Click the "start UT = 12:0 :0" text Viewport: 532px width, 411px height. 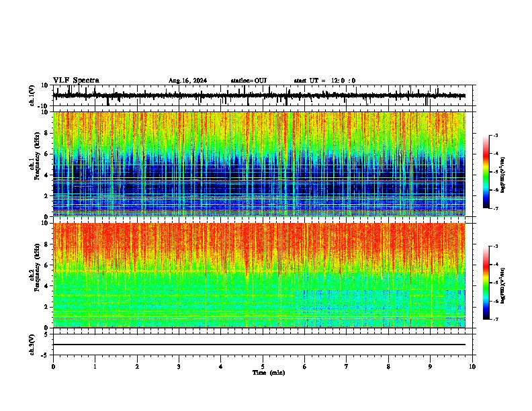pyautogui.click(x=324, y=81)
